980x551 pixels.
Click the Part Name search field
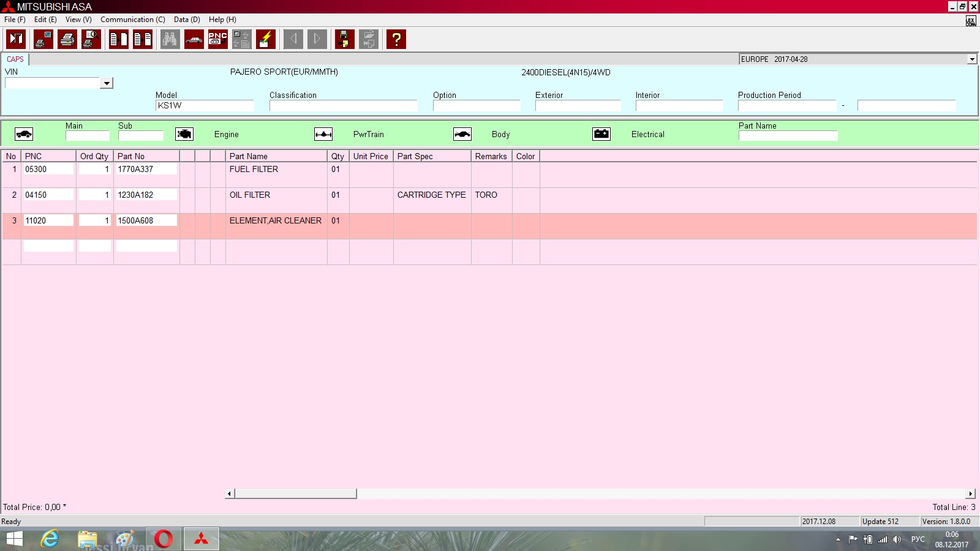(788, 136)
